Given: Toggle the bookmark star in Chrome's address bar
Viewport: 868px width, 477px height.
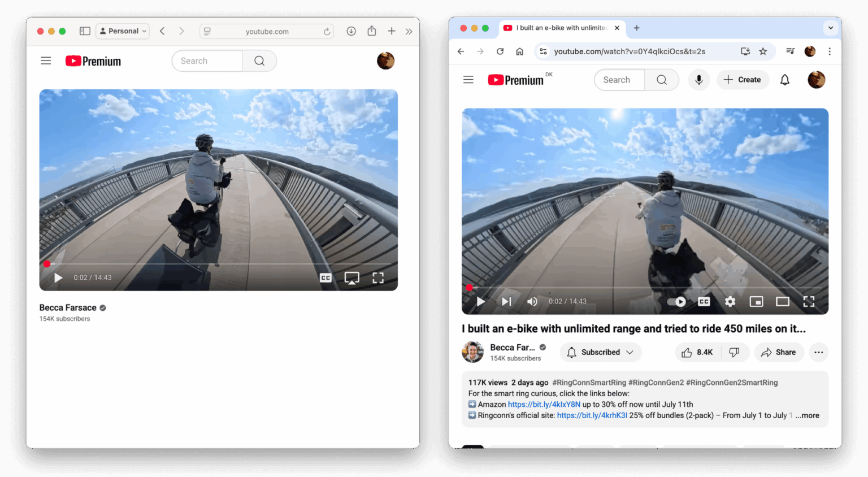Looking at the screenshot, I should pos(763,51).
